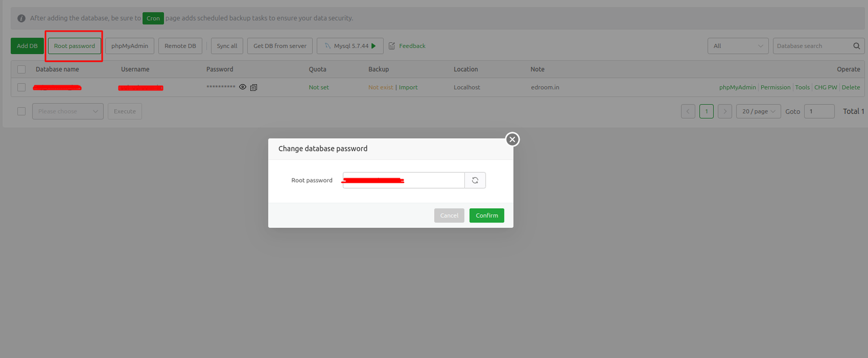Expand the All filter dropdown

738,46
